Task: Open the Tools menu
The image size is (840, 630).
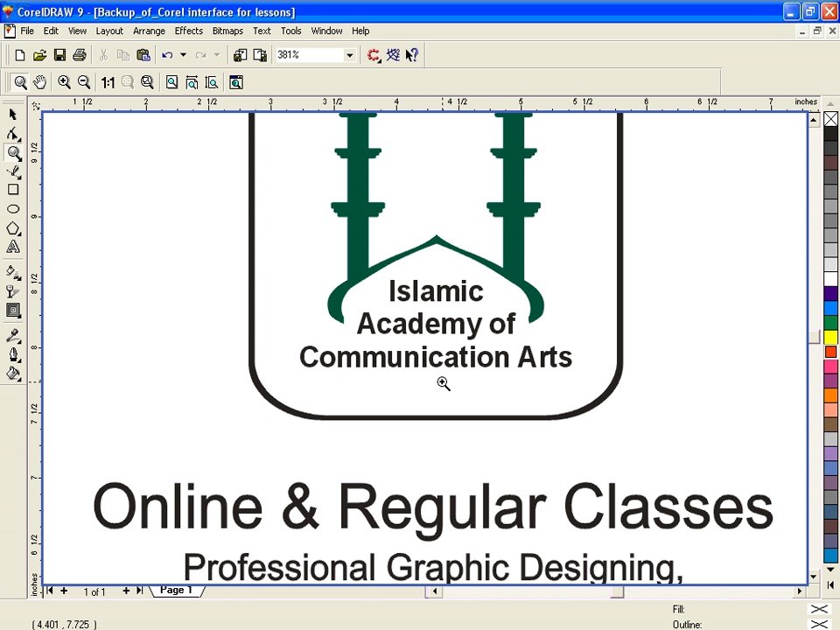Action: coord(290,31)
